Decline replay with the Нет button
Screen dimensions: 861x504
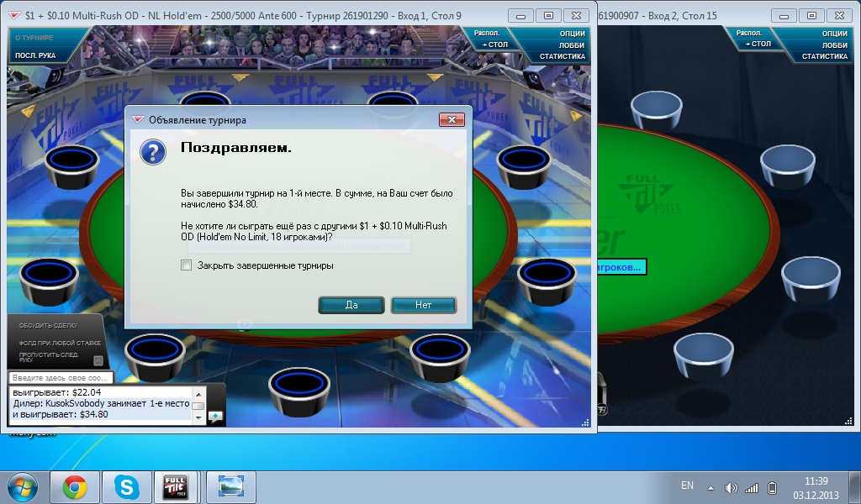point(424,305)
